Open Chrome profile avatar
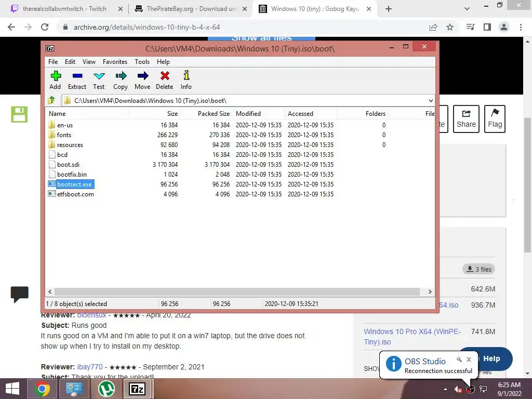Viewport: 532px width, 399px height. coord(504,27)
